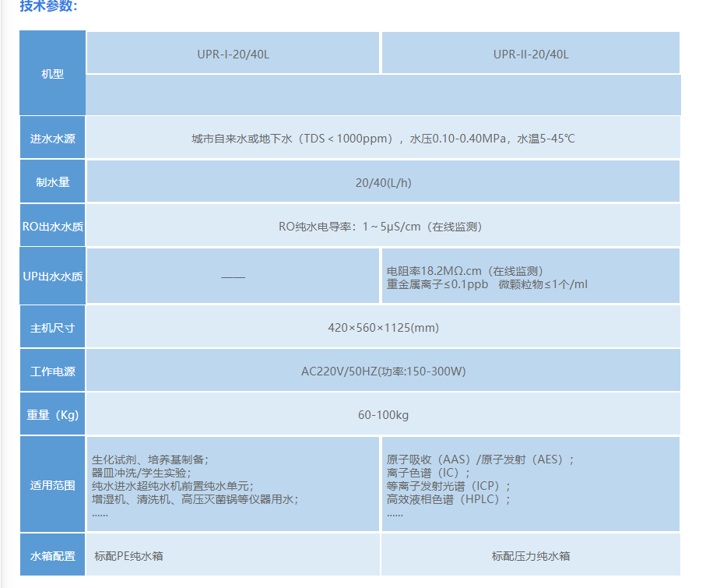The image size is (706, 588).
Task: Click the 高效液相色谱（HPLC） text line
Action: pyautogui.click(x=448, y=499)
